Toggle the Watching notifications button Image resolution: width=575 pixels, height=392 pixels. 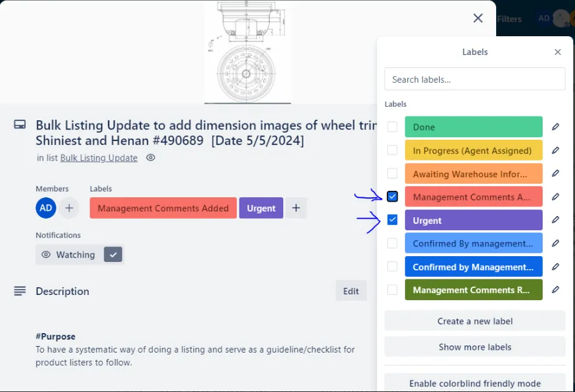point(79,254)
